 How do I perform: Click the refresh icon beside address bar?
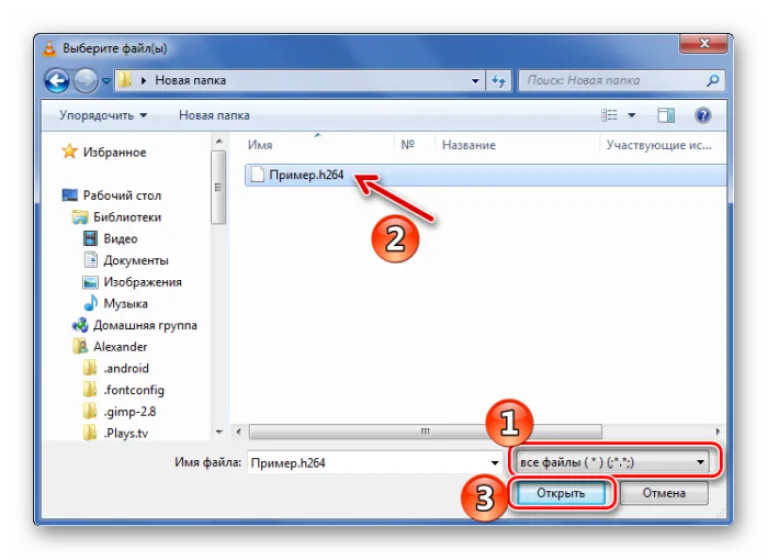click(499, 80)
